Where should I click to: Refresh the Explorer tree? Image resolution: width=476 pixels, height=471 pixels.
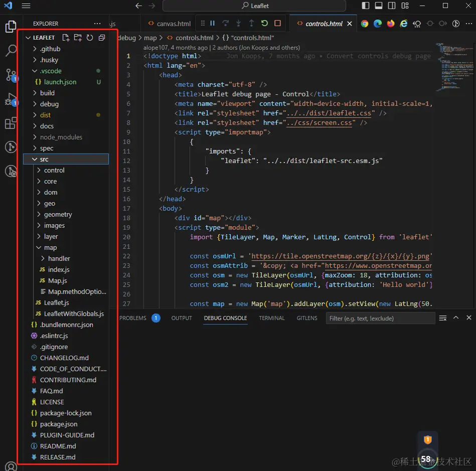pos(90,38)
